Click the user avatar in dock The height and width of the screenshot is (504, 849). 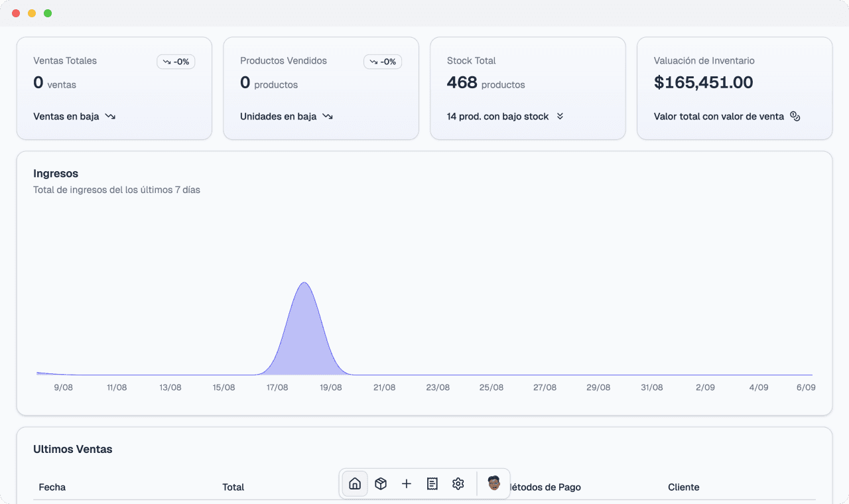493,483
